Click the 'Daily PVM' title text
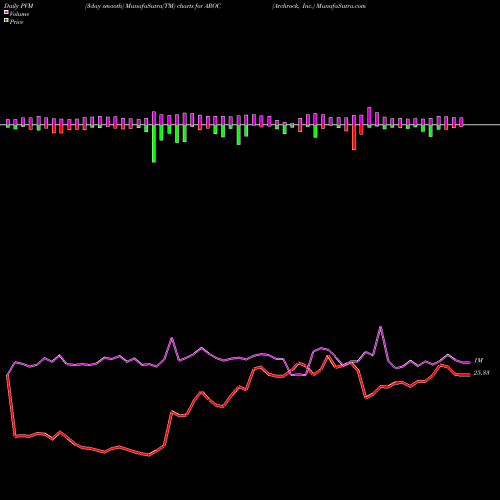 click(x=19, y=6)
